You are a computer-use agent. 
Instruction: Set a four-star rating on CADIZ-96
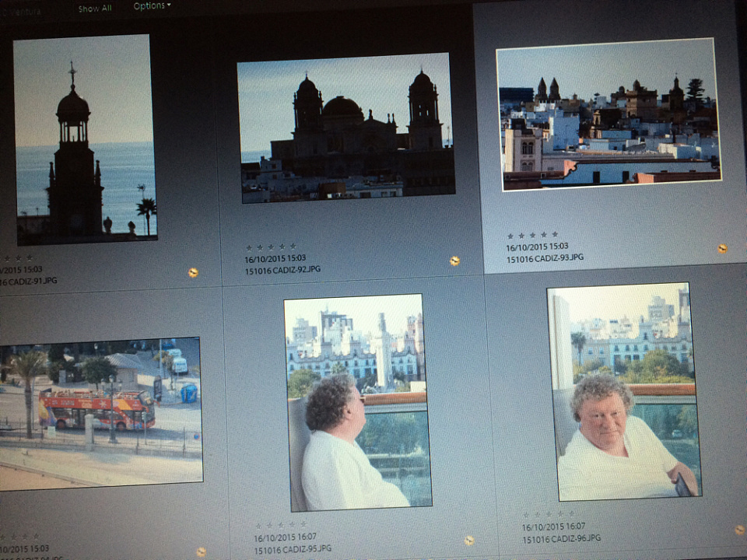(560, 514)
